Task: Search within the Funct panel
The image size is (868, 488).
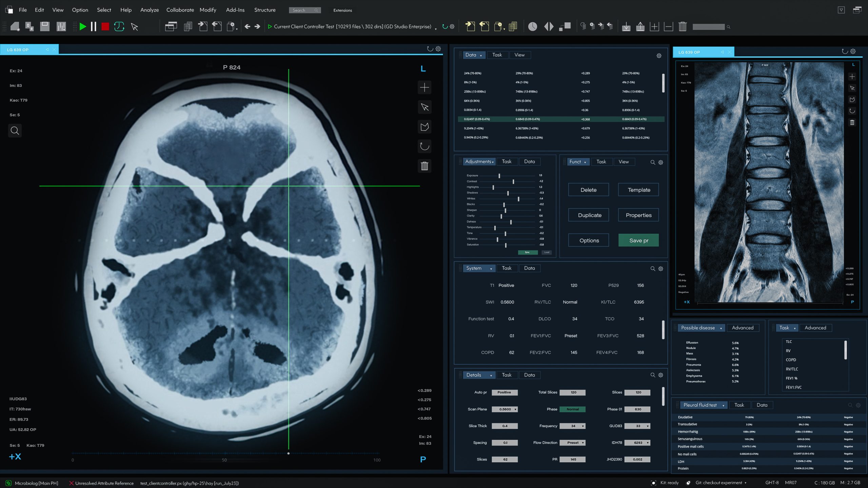Action: [652, 162]
